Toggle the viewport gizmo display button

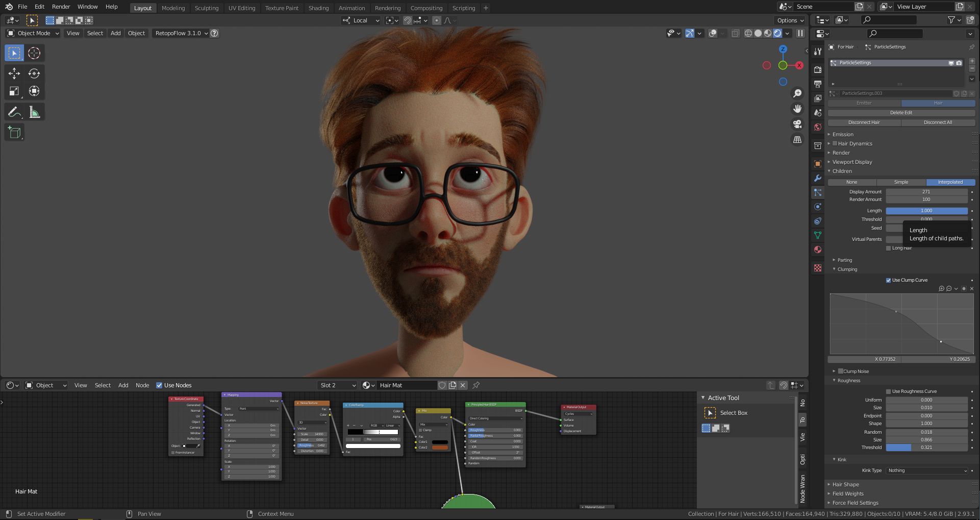(689, 33)
